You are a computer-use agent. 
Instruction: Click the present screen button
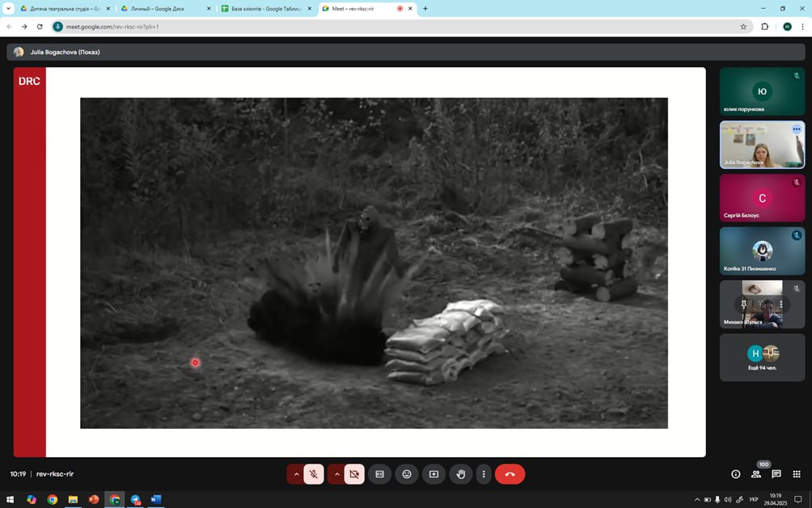point(433,474)
